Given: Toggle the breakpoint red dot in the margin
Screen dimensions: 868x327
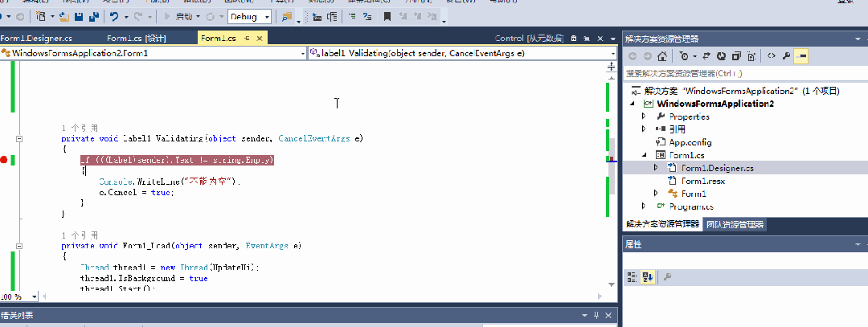Looking at the screenshot, I should (x=4, y=161).
